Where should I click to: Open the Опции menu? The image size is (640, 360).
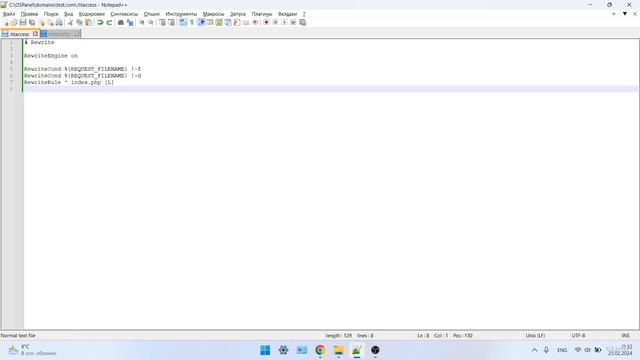151,14
